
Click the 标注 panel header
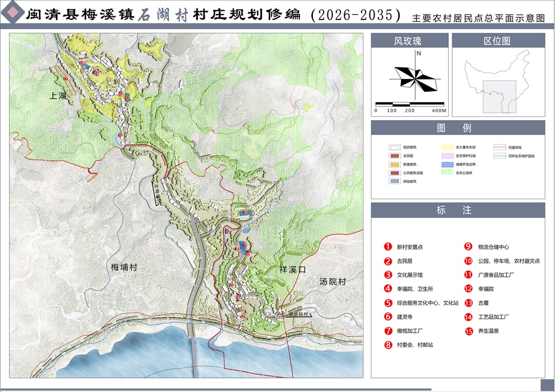coord(458,210)
